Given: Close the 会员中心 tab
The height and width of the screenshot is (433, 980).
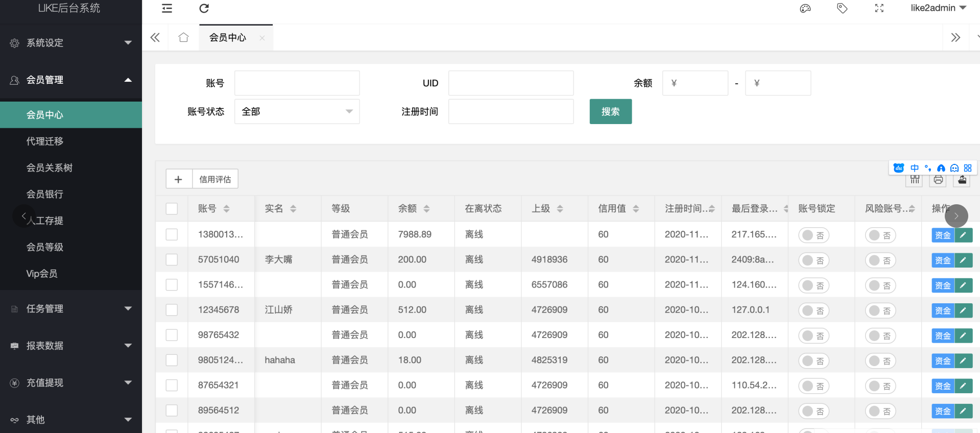Looking at the screenshot, I should [262, 38].
